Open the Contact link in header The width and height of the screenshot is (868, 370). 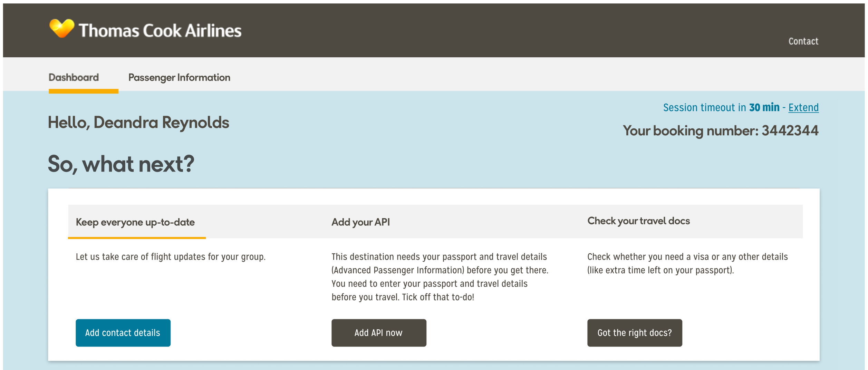click(803, 41)
